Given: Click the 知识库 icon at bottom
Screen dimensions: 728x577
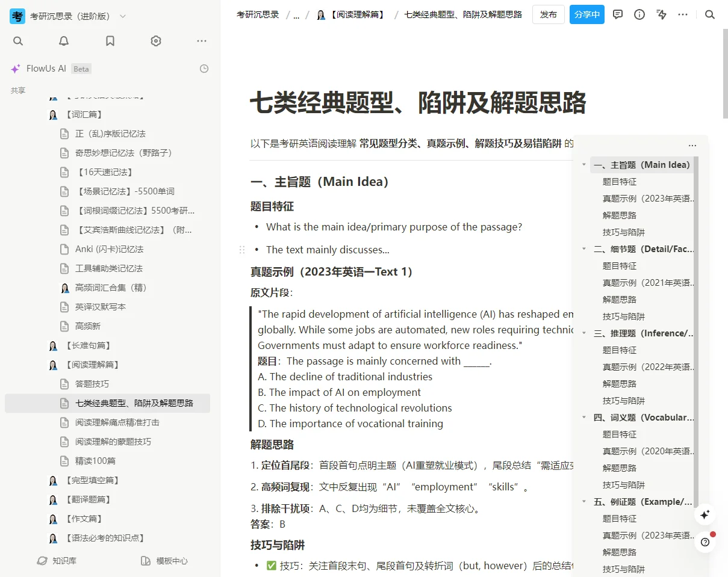Looking at the screenshot, I should coord(42,561).
